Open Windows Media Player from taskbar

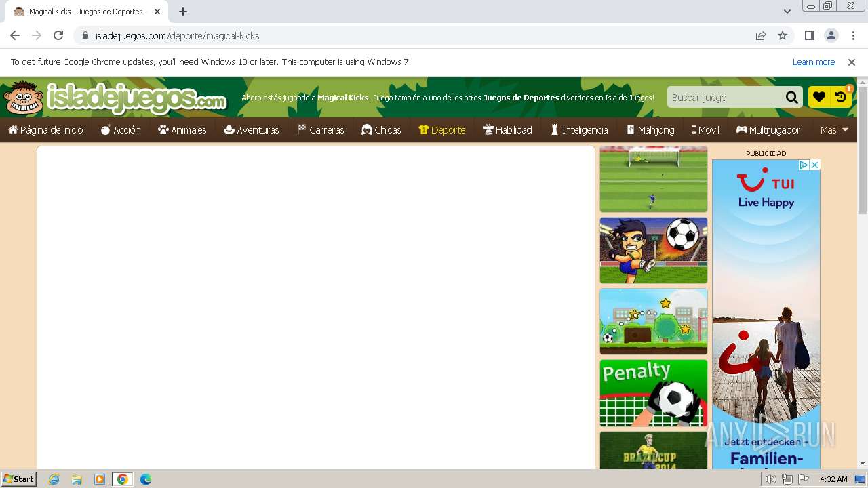point(100,479)
